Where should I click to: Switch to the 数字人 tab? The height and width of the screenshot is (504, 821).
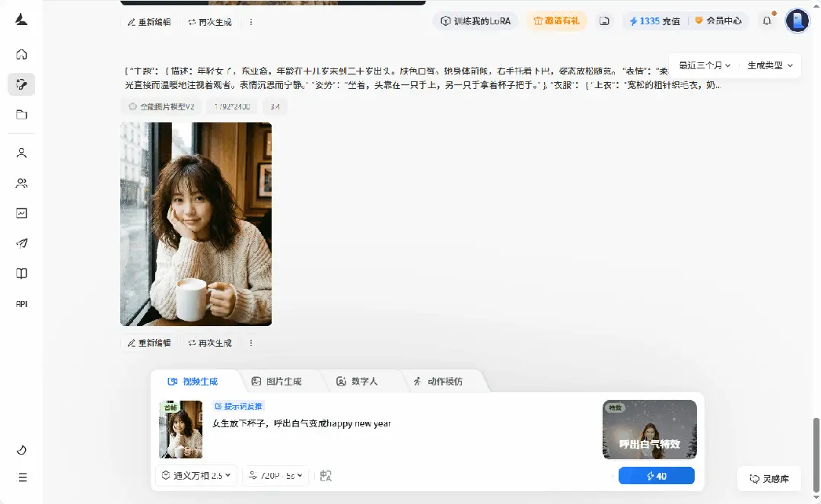click(x=360, y=381)
